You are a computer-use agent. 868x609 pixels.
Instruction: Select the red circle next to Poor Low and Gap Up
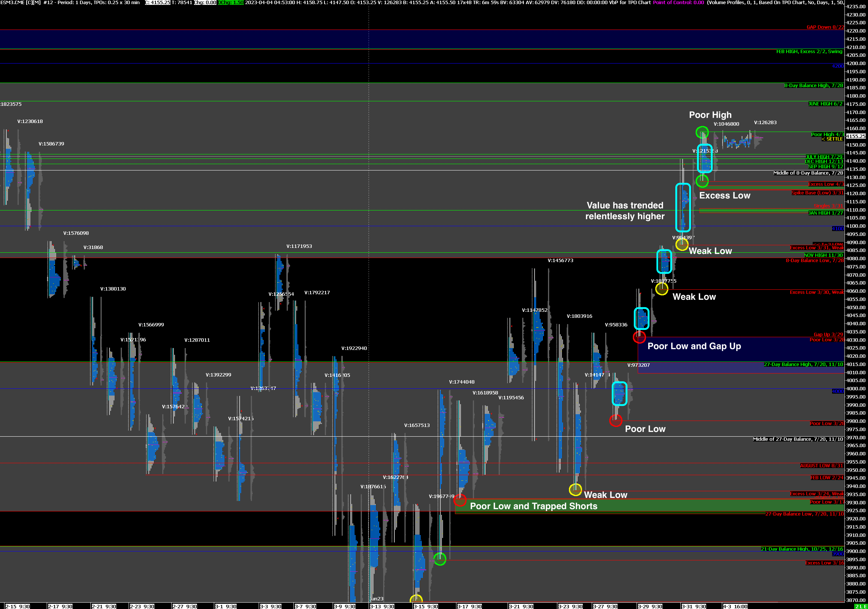point(639,337)
